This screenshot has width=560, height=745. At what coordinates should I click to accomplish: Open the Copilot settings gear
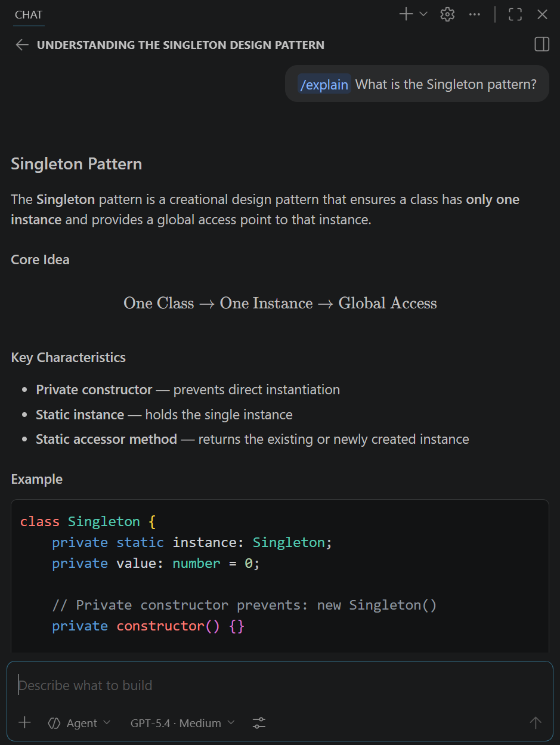pyautogui.click(x=447, y=14)
